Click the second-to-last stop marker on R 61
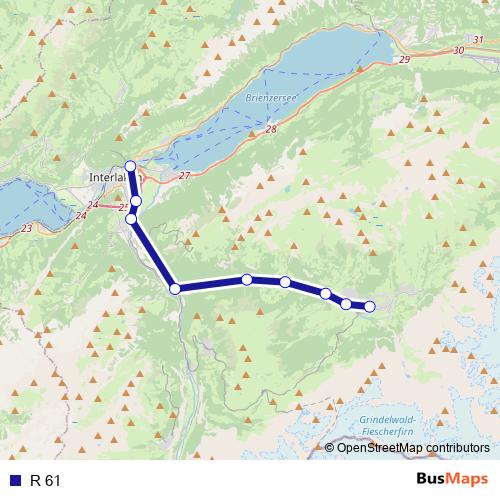500x500 pixels. (x=346, y=304)
